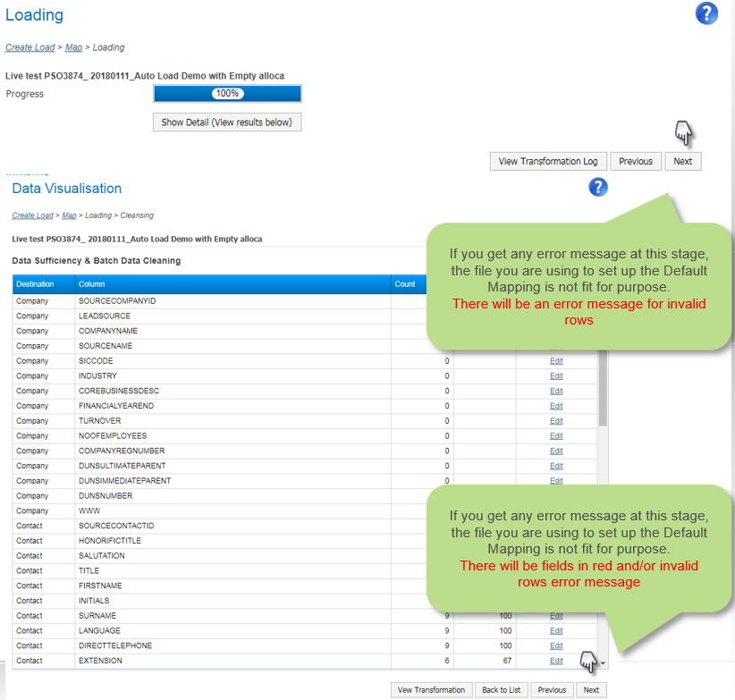The height and width of the screenshot is (700, 735).
Task: Click Show Detail (View results below) button
Action: pos(227,122)
